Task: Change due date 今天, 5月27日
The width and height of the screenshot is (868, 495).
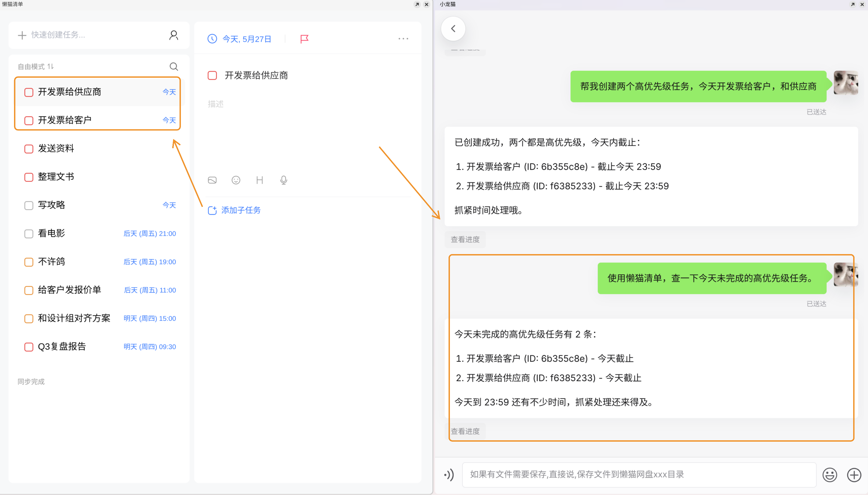Action: coord(247,39)
